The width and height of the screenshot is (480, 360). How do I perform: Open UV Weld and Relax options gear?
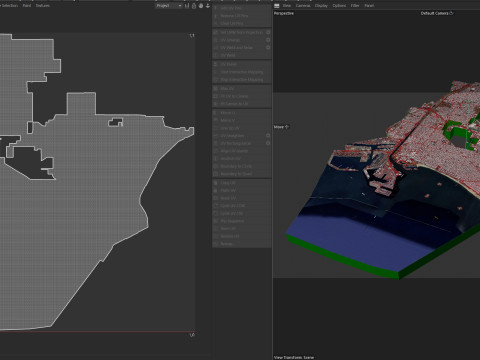point(268,48)
